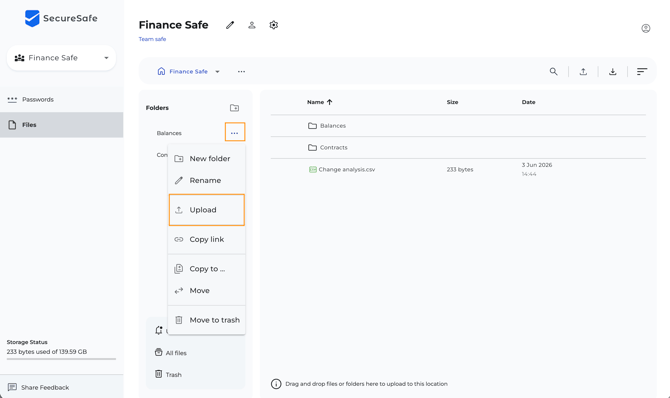Expand the Finance Safe breadcrumb arrow

click(217, 71)
